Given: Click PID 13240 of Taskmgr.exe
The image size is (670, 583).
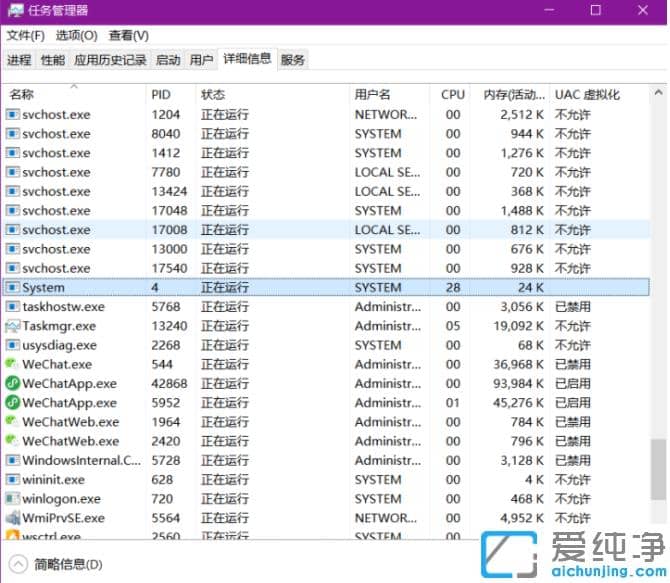Looking at the screenshot, I should (x=169, y=326).
